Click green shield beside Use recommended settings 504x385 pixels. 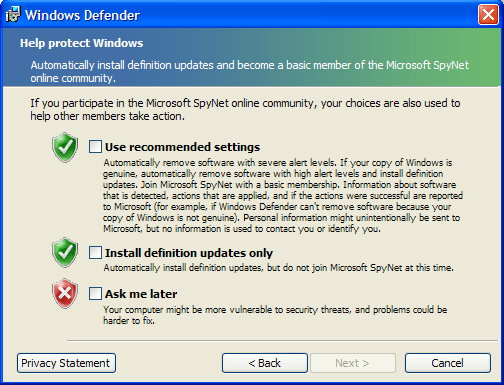pos(65,147)
